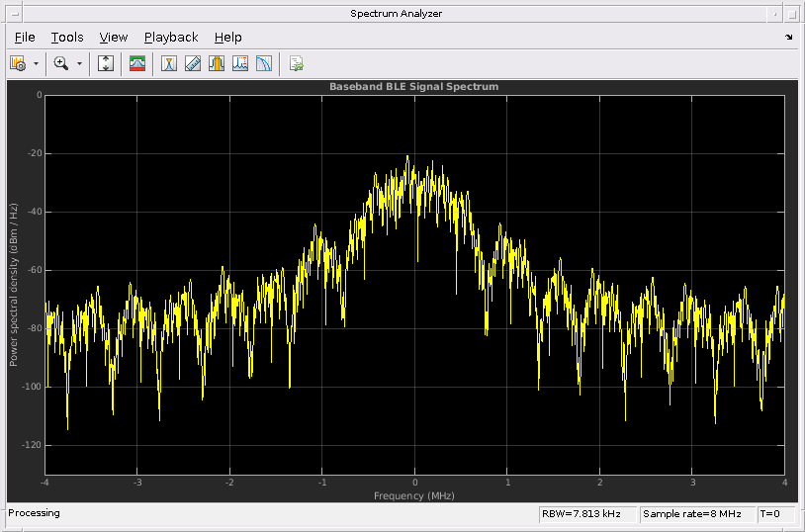The image size is (805, 532).
Task: Enable Channel Measurements panel
Action: [217, 63]
